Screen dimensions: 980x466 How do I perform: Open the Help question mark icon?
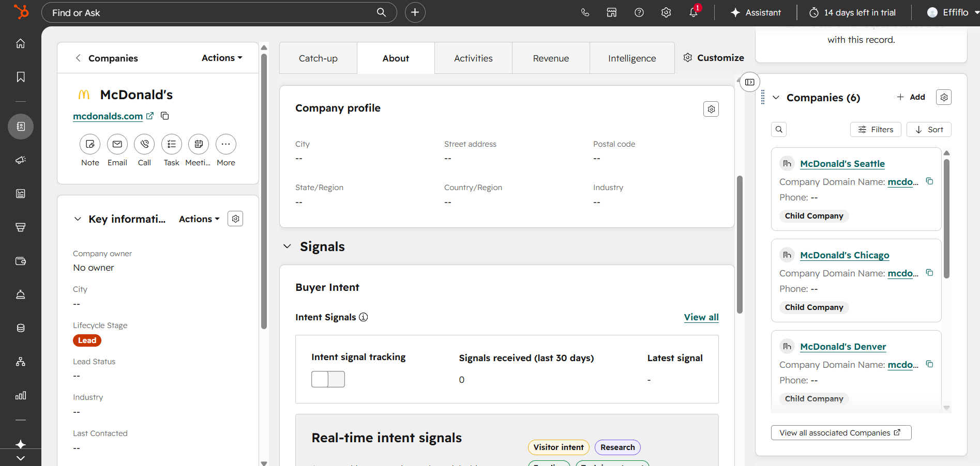click(639, 12)
